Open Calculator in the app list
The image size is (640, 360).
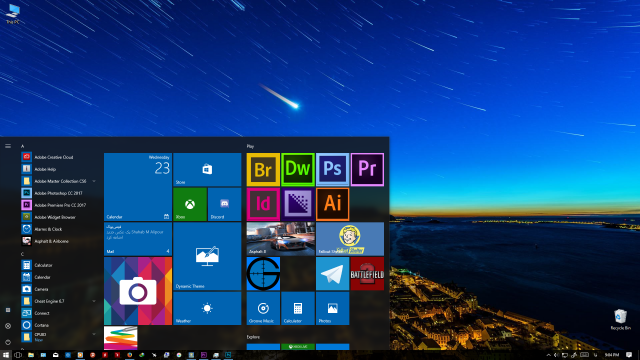59,265
